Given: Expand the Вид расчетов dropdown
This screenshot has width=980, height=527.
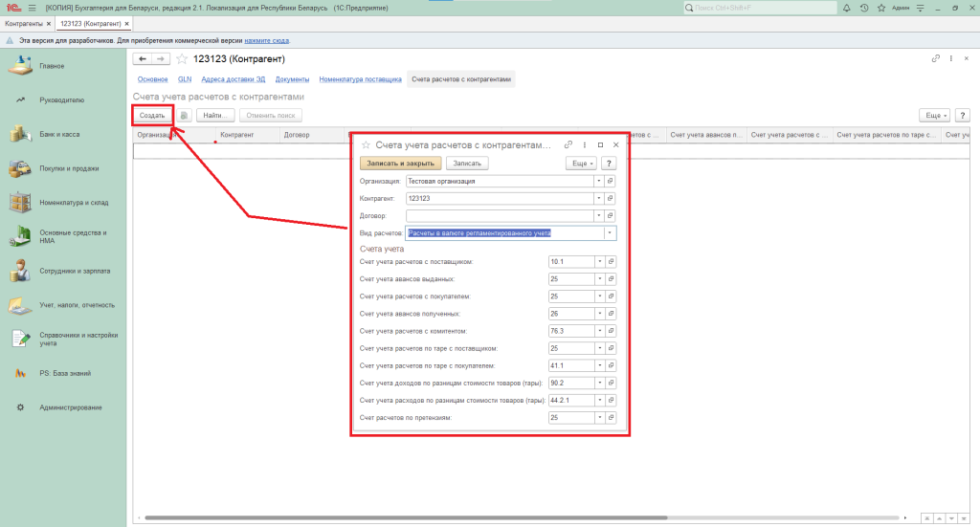Looking at the screenshot, I should [x=610, y=232].
